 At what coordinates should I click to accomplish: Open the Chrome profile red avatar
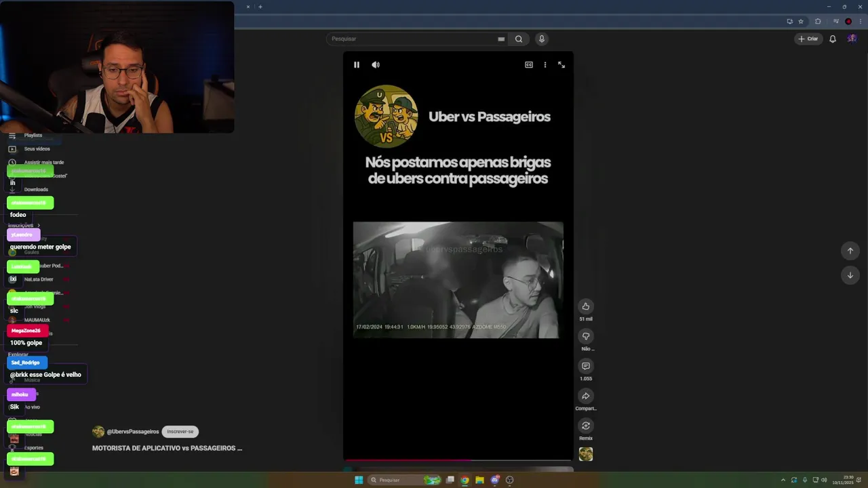click(x=848, y=21)
